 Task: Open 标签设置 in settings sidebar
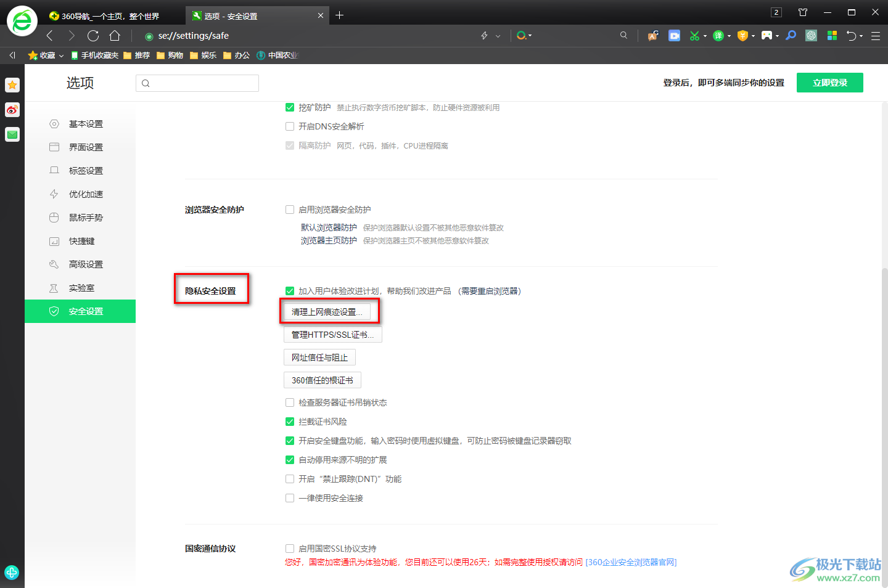coord(80,171)
